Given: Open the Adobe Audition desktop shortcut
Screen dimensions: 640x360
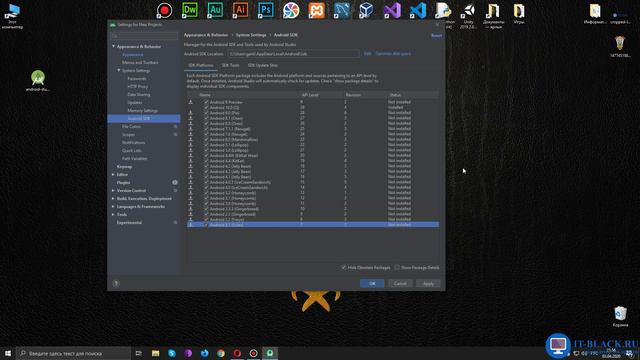Looking at the screenshot, I should (215, 10).
